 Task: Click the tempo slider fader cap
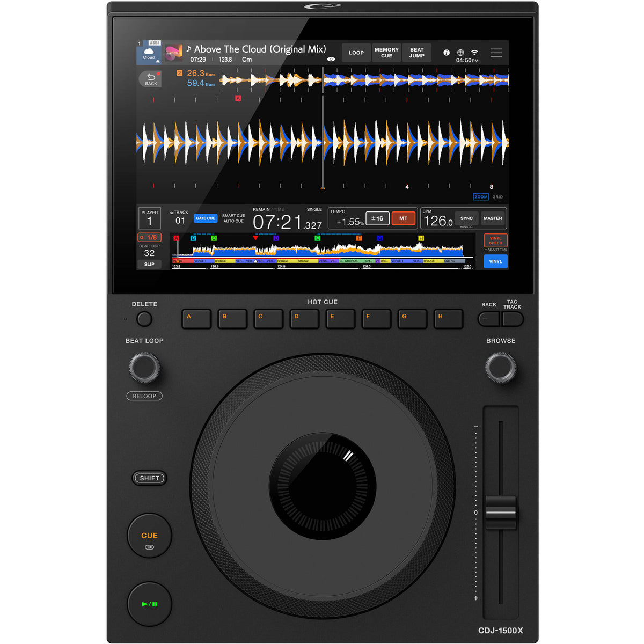click(501, 513)
